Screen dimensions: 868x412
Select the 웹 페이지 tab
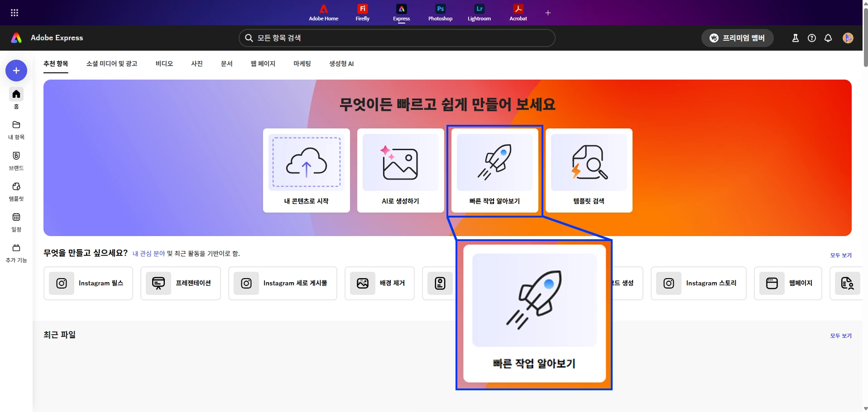[x=263, y=64]
